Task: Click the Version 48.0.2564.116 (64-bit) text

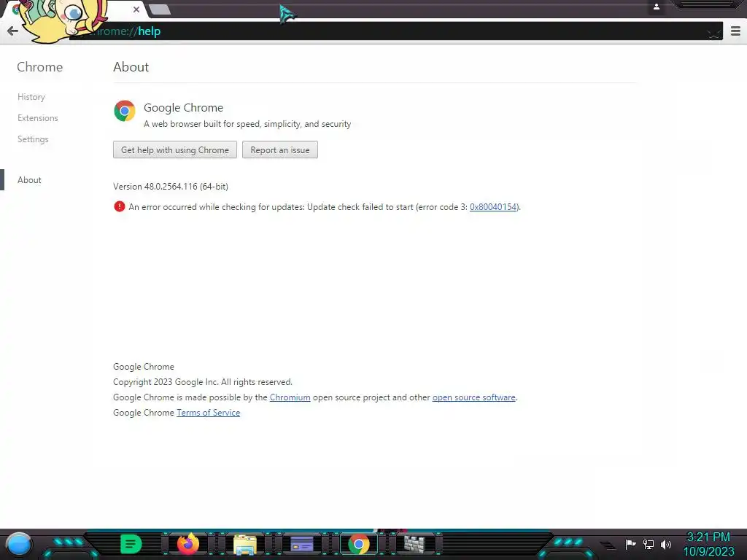Action: tap(171, 186)
